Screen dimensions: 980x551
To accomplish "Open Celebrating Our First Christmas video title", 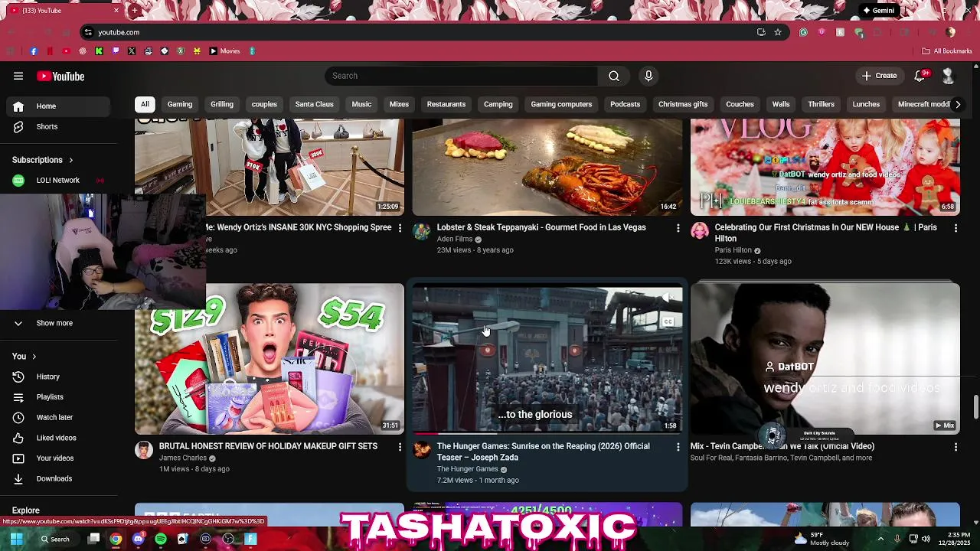I will [x=826, y=233].
